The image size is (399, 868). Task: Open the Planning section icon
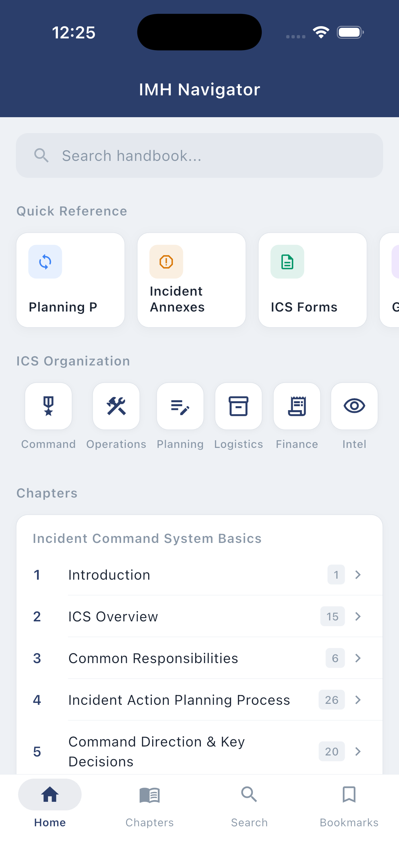[x=180, y=406]
